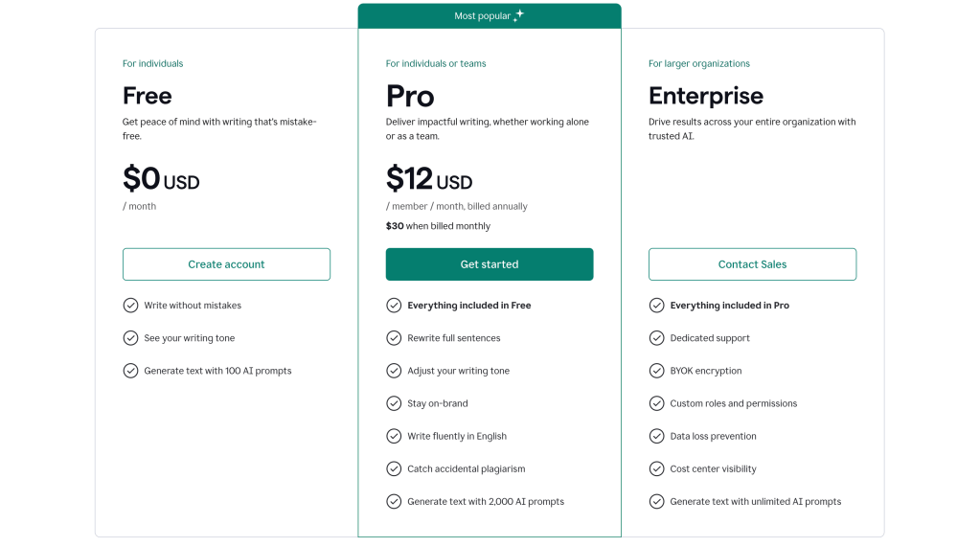
Task: Click the Pro plan heading
Action: click(x=410, y=96)
